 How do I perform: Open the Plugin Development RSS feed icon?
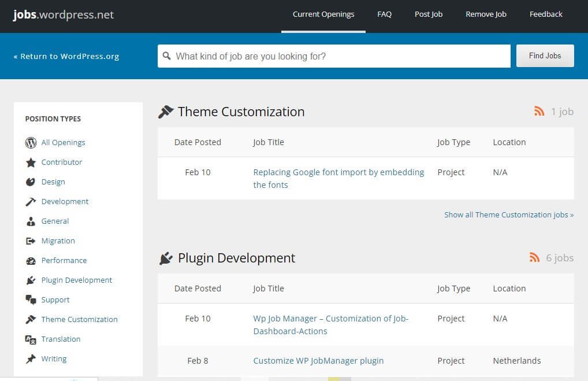(x=534, y=257)
